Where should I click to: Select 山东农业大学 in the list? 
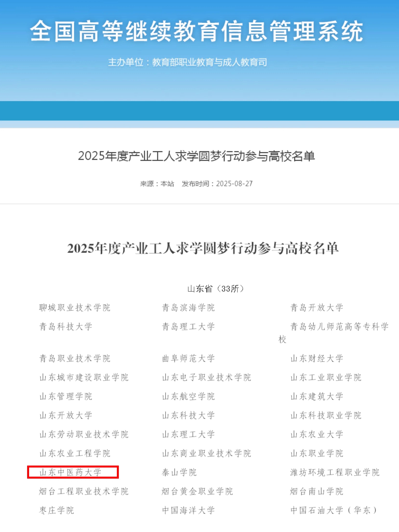(317, 434)
